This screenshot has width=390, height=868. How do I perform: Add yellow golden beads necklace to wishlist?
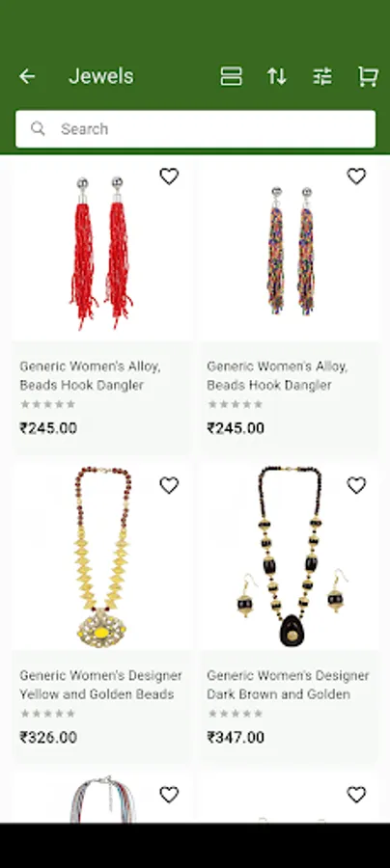click(x=169, y=485)
